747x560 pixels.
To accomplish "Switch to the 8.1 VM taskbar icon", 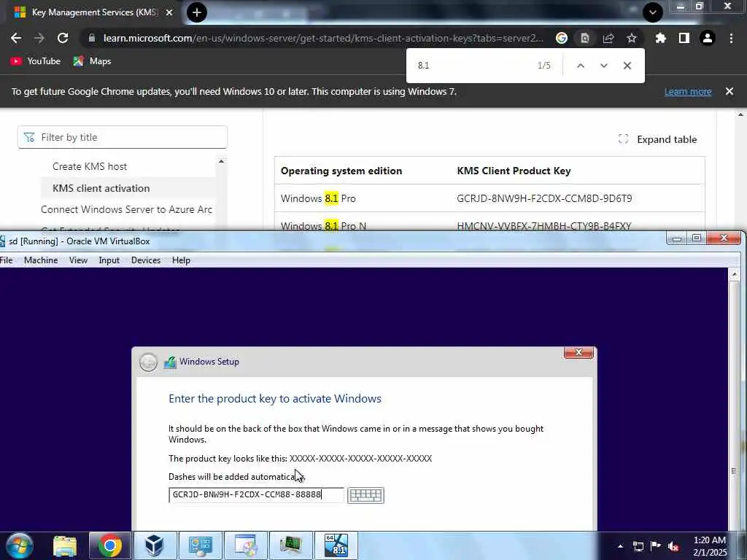I will point(336,545).
